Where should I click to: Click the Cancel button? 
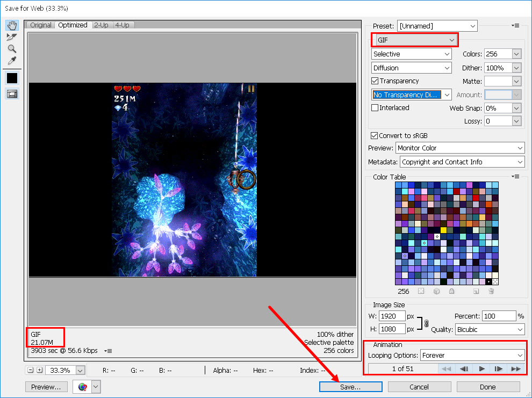[x=419, y=387]
